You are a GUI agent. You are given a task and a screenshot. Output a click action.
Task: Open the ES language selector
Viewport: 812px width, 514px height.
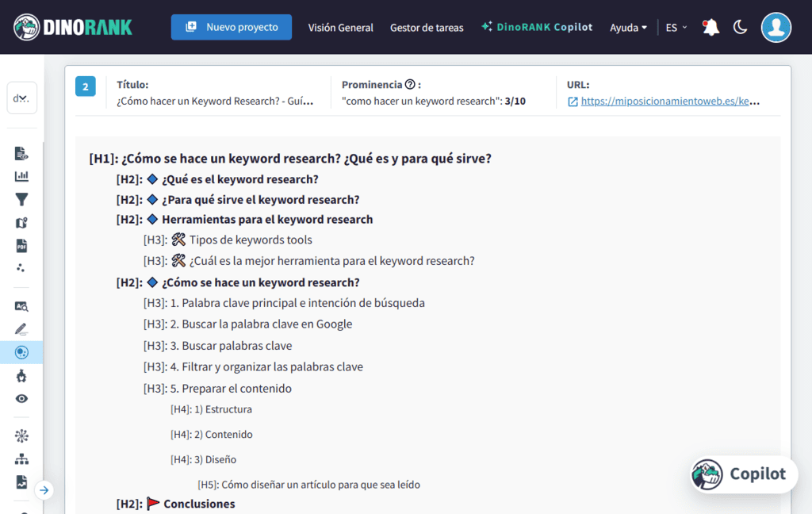coord(676,28)
